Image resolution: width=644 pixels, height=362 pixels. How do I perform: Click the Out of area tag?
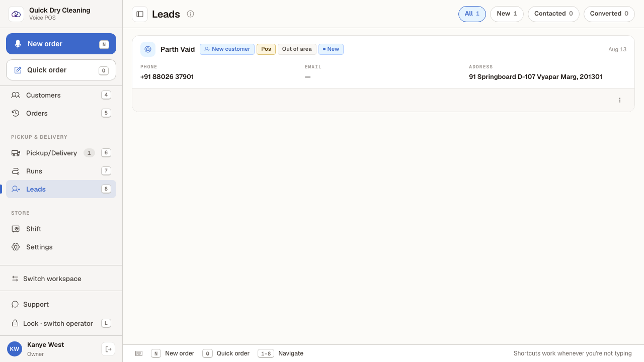(x=297, y=49)
